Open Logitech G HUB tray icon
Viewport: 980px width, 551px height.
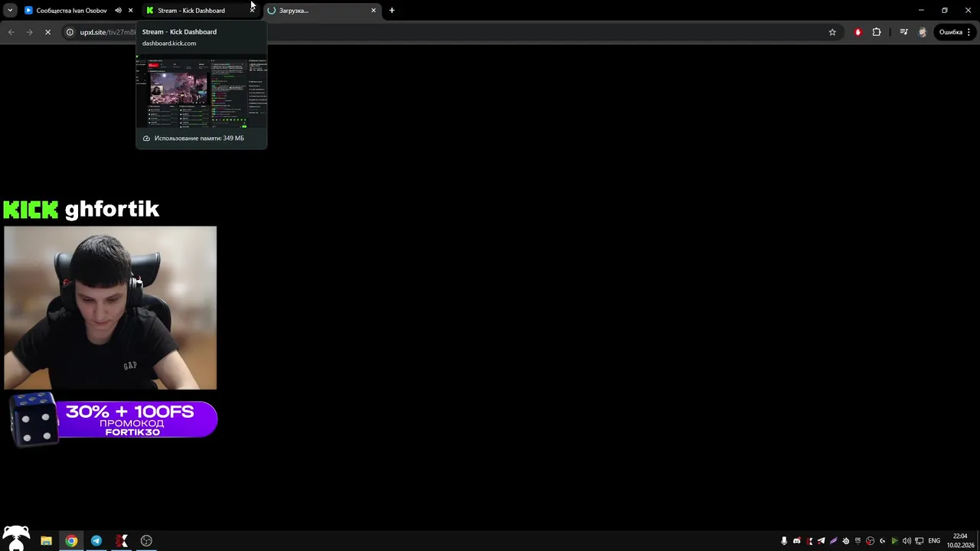pyautogui.click(x=883, y=541)
